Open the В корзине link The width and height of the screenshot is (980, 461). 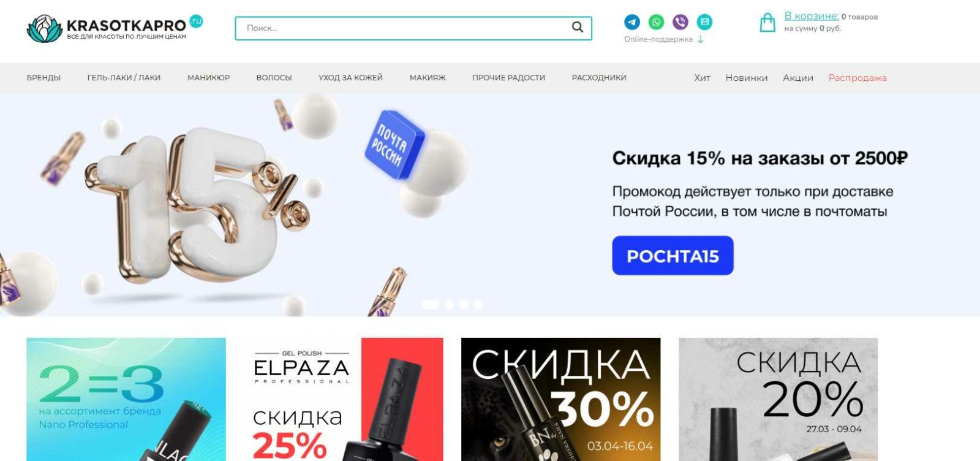tap(812, 16)
